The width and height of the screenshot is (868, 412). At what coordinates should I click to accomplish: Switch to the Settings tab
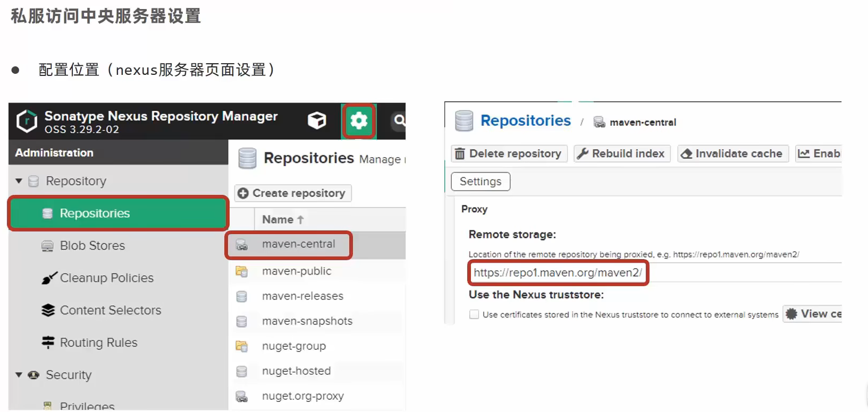[481, 182]
